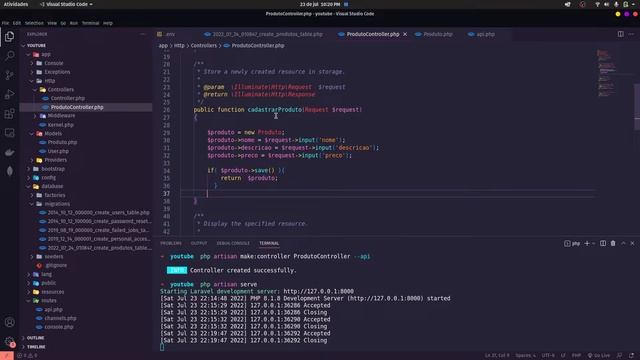Screen dimensions: 640x360
Task: Click the remote window indicator in status bar
Action: [x=7, y=356]
